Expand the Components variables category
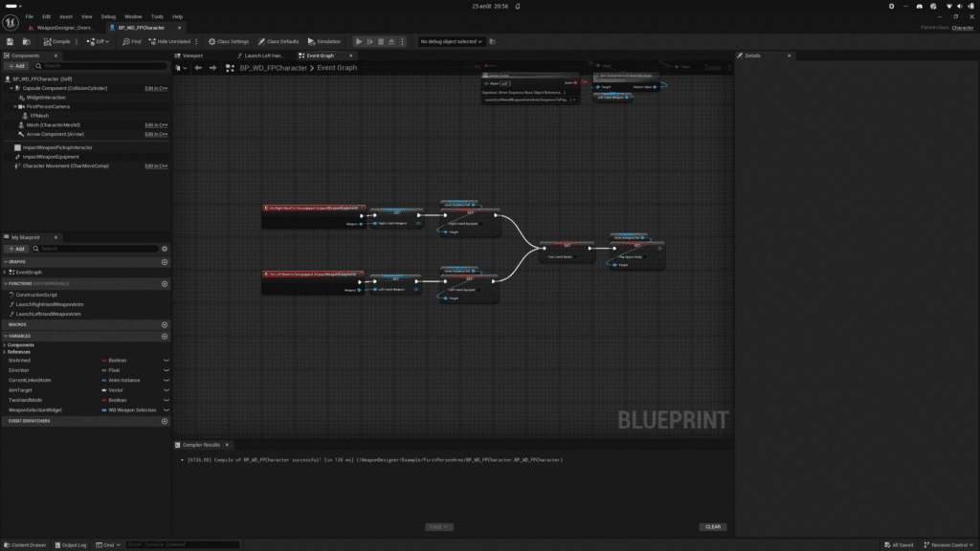This screenshot has height=551, width=980. click(5, 344)
